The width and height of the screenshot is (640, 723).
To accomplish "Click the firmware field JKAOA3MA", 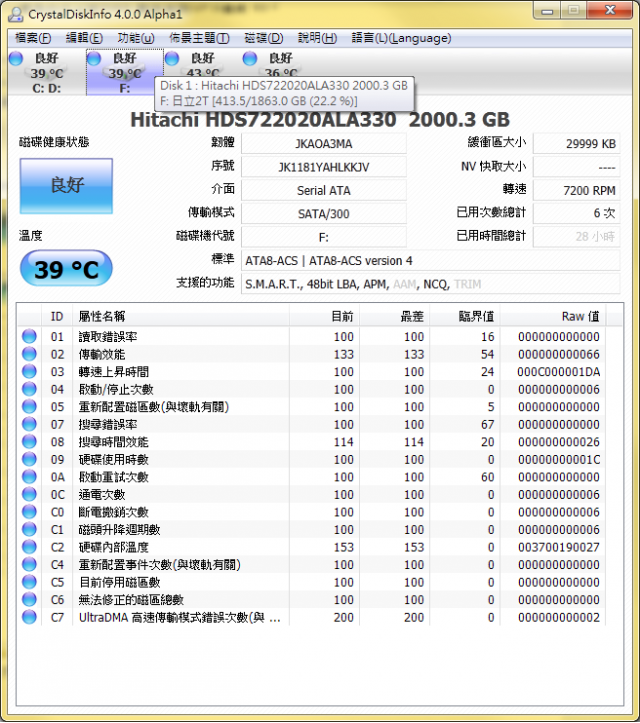I will (x=324, y=144).
